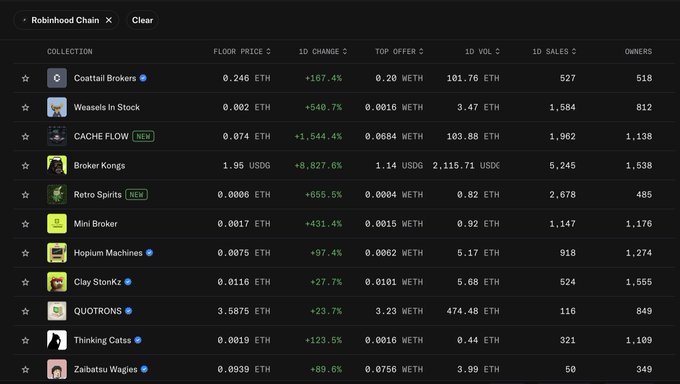Open the Zaibatsu Wagies collection name

[x=105, y=369]
